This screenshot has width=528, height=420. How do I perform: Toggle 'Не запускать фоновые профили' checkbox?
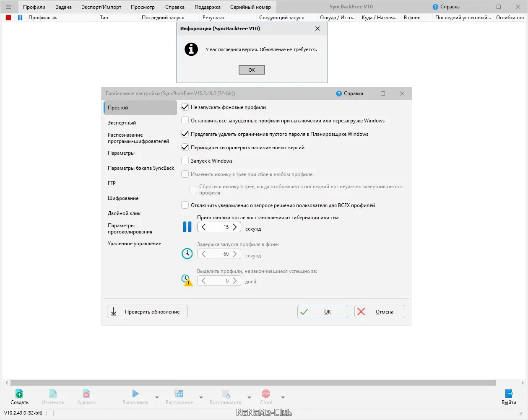[185, 107]
